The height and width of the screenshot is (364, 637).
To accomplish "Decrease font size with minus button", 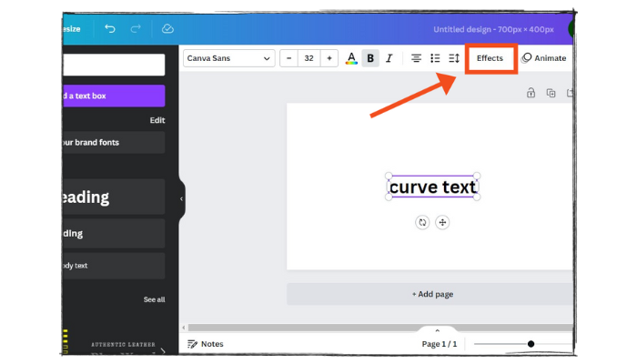I will point(288,58).
